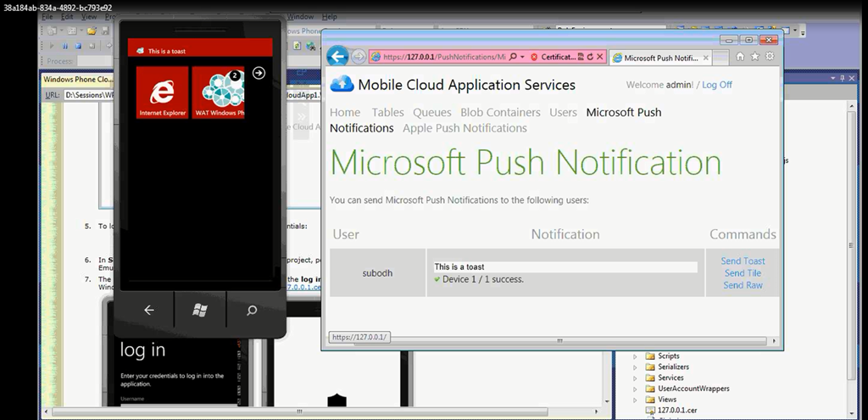Tap the circled arrow on phone start screen
The width and height of the screenshot is (868, 420).
click(259, 73)
